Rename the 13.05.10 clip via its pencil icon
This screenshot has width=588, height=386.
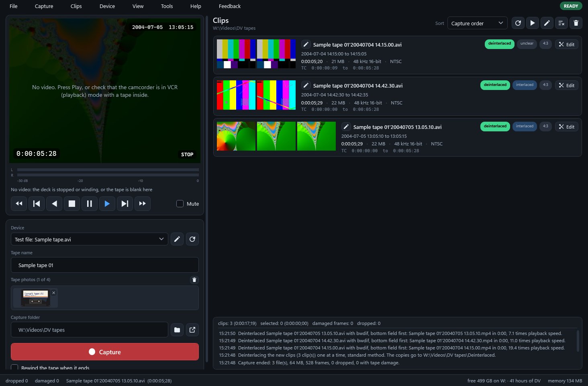coord(346,127)
